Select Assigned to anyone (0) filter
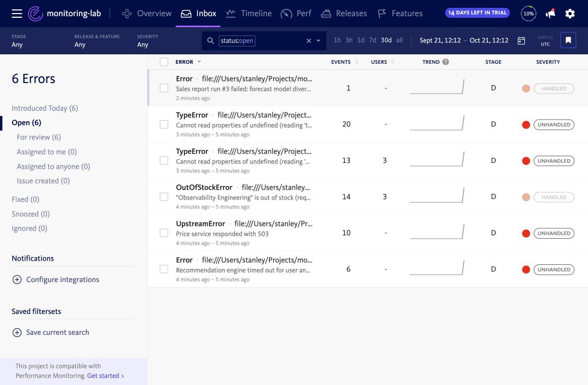The image size is (588, 385). (x=53, y=167)
